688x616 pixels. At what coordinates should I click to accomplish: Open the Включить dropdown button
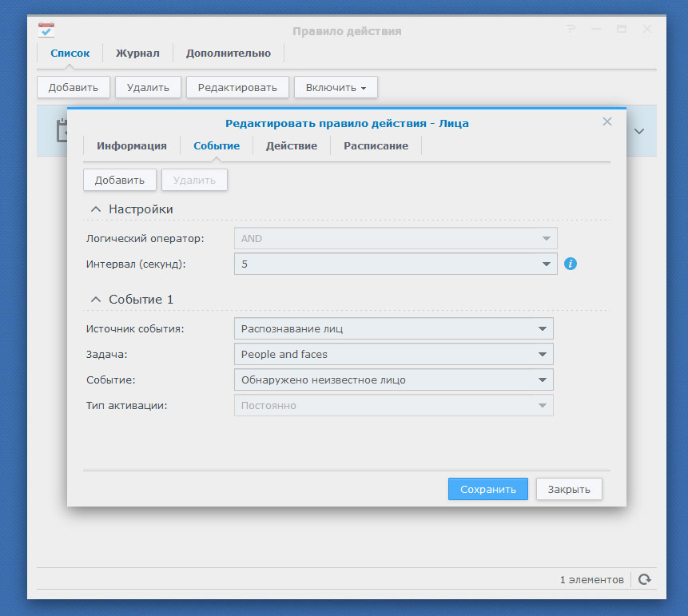tap(336, 87)
